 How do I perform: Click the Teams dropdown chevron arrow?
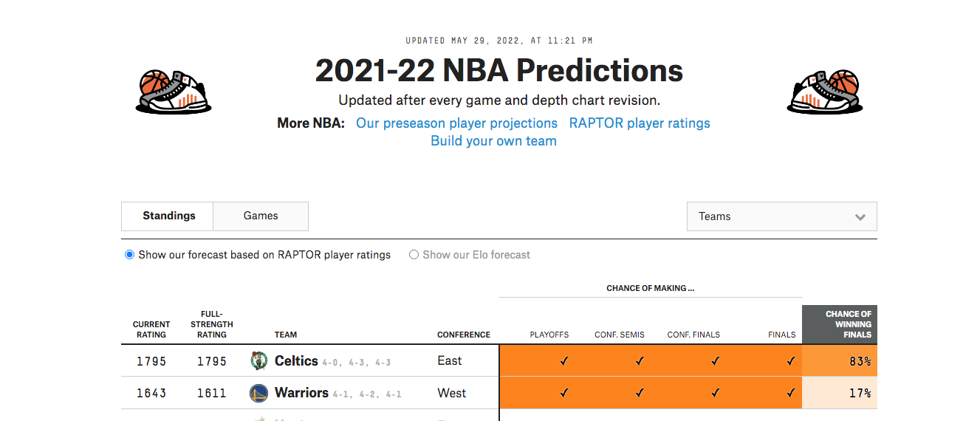tap(860, 217)
